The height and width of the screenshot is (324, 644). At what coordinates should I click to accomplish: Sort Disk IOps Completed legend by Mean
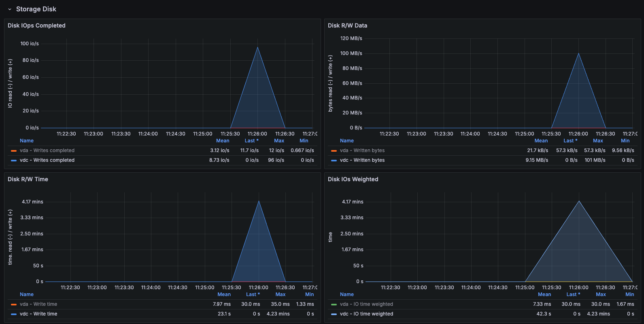coord(223,141)
